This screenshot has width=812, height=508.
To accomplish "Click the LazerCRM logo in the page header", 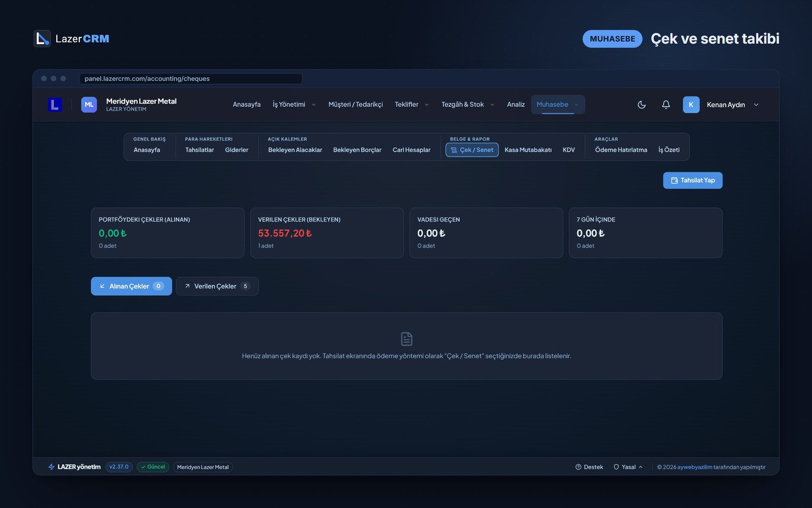I will click(72, 39).
